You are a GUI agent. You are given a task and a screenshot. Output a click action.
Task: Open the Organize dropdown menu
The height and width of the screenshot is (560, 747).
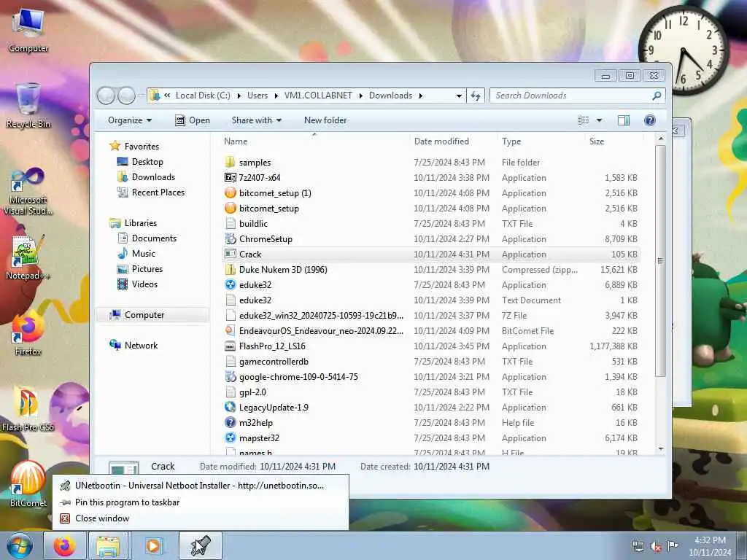(x=130, y=120)
